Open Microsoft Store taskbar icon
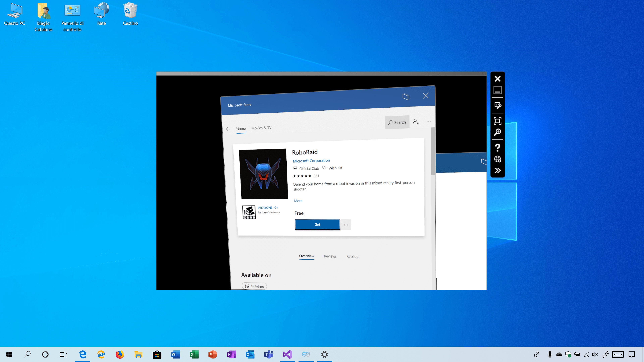The image size is (644, 362). (157, 354)
